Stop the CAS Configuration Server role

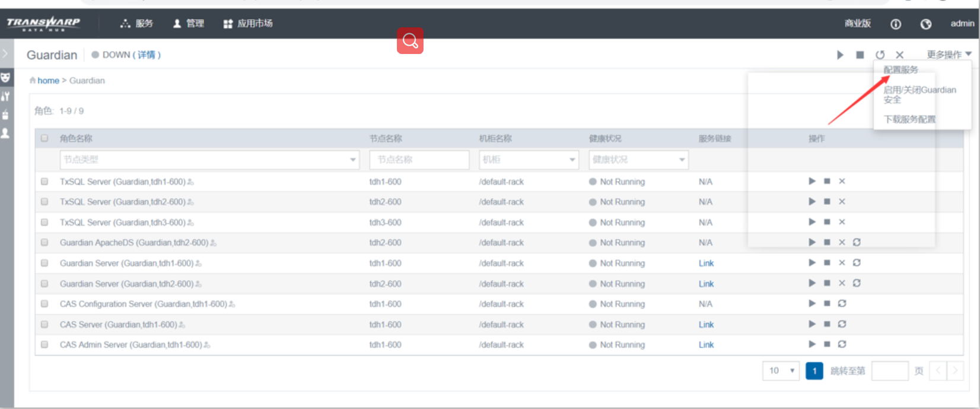(827, 303)
